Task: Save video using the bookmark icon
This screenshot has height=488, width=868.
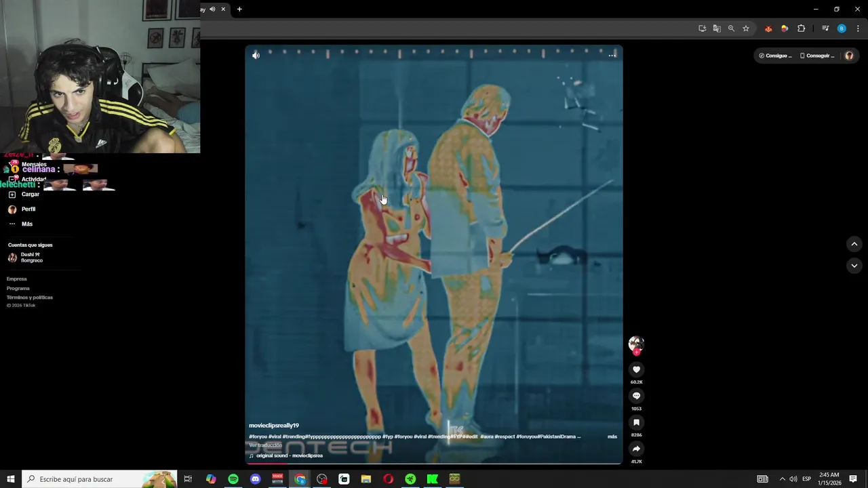Action: [x=636, y=422]
